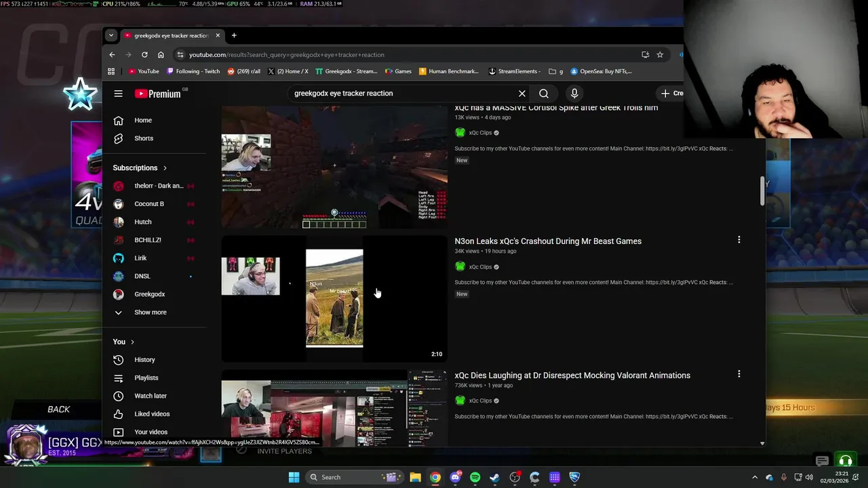
Task: Open xQc Clips channel under N3on video
Action: 480,267
